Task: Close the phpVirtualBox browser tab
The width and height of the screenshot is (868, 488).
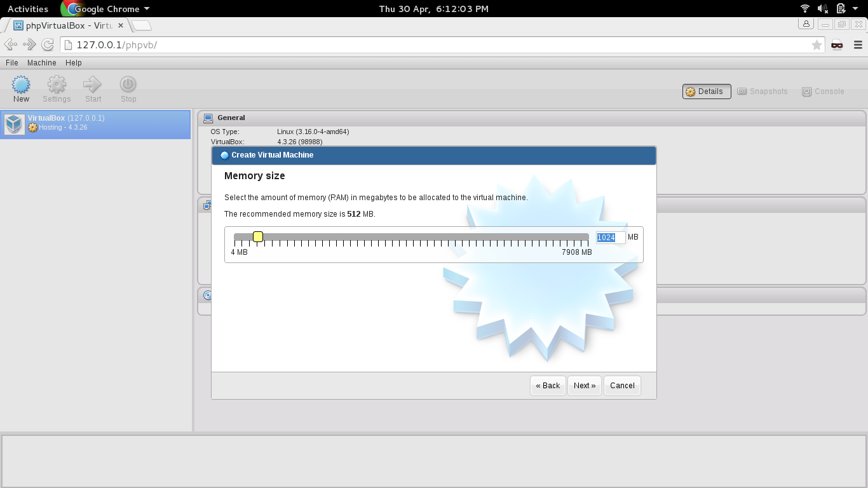Action: click(122, 25)
